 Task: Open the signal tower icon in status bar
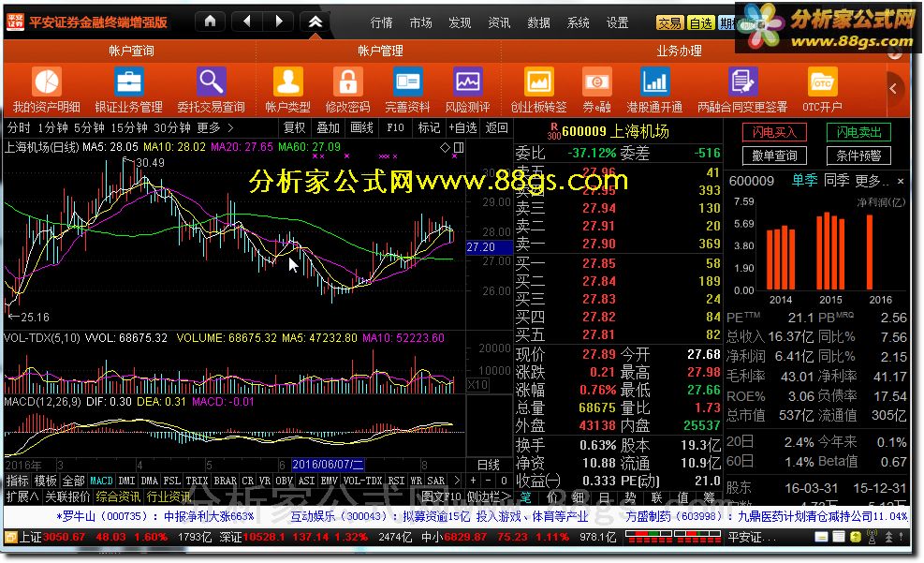873,537
